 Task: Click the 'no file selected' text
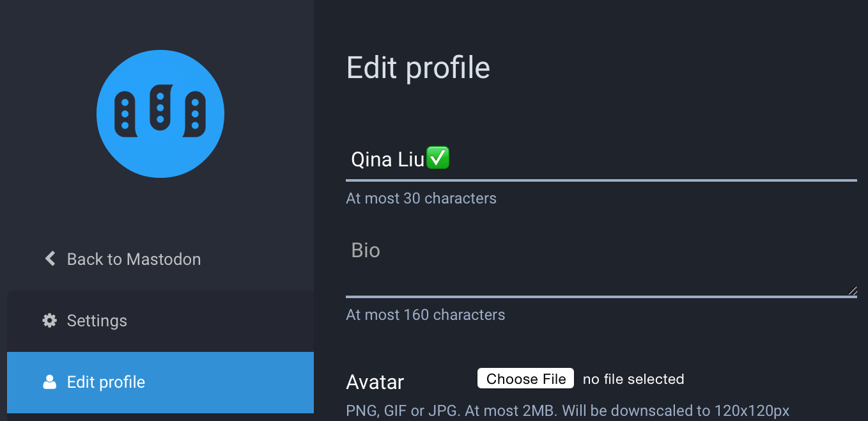[633, 379]
